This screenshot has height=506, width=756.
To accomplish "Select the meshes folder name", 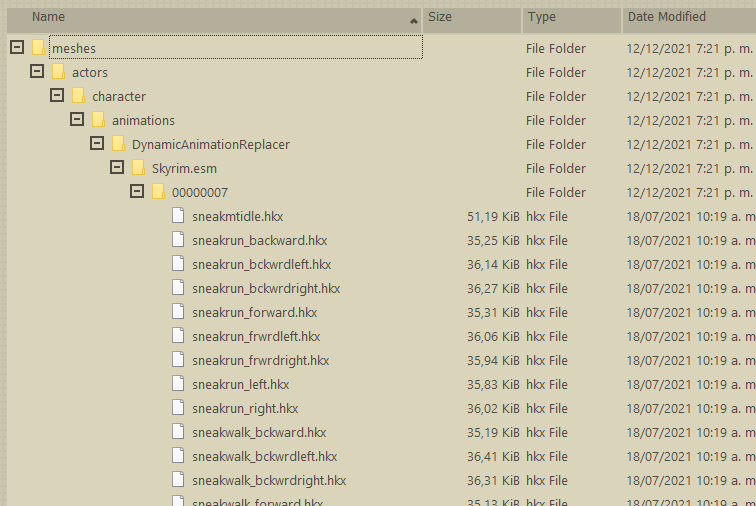I will pos(74,48).
